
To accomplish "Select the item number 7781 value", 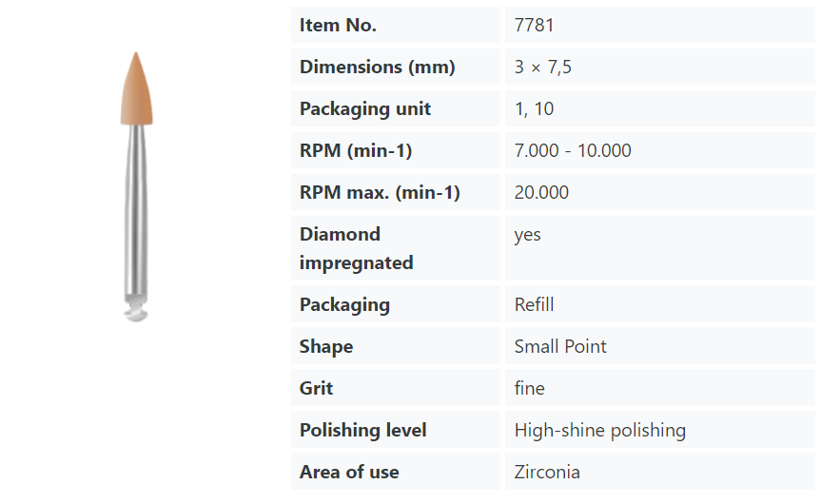I will (534, 25).
